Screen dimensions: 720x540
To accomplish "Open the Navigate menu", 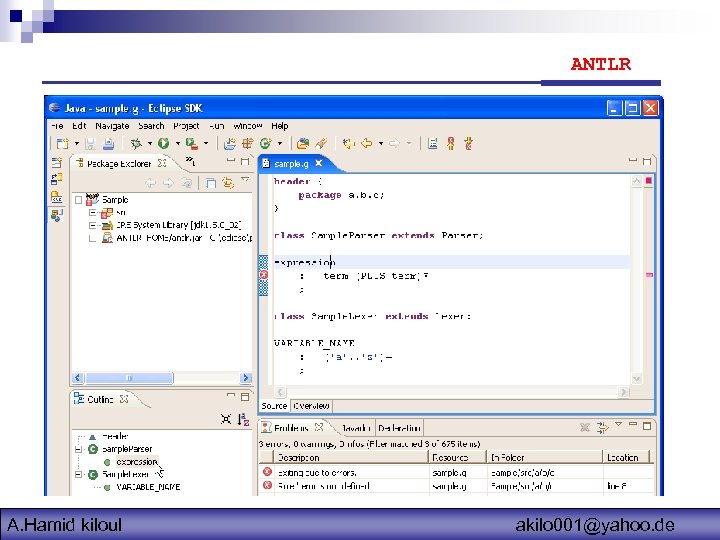I will (x=112, y=126).
